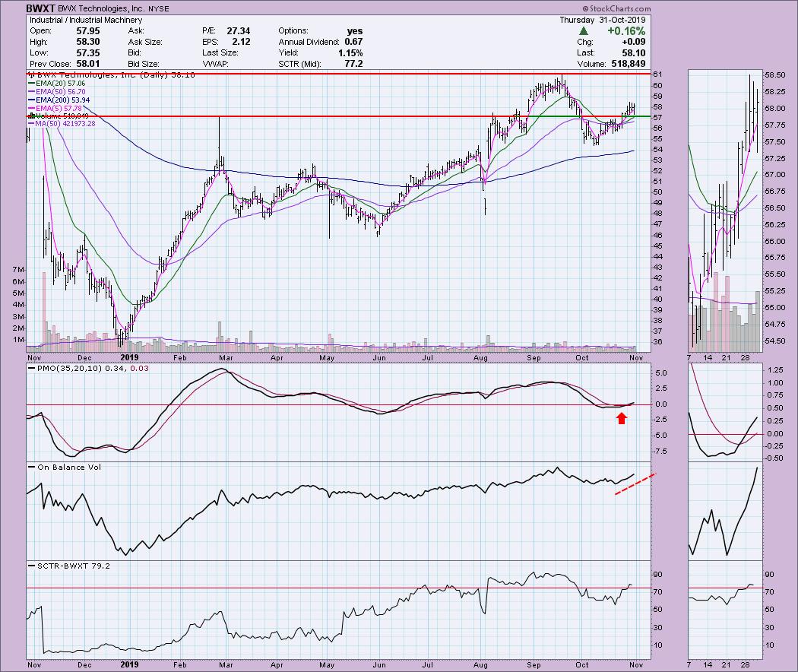
Task: Click the -7.5 label on PMO axis
Action: point(662,451)
